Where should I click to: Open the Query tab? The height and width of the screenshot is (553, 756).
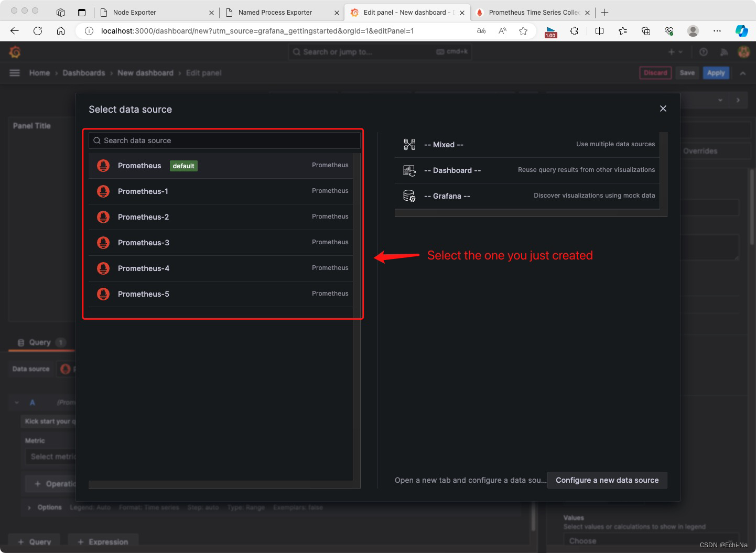point(41,342)
